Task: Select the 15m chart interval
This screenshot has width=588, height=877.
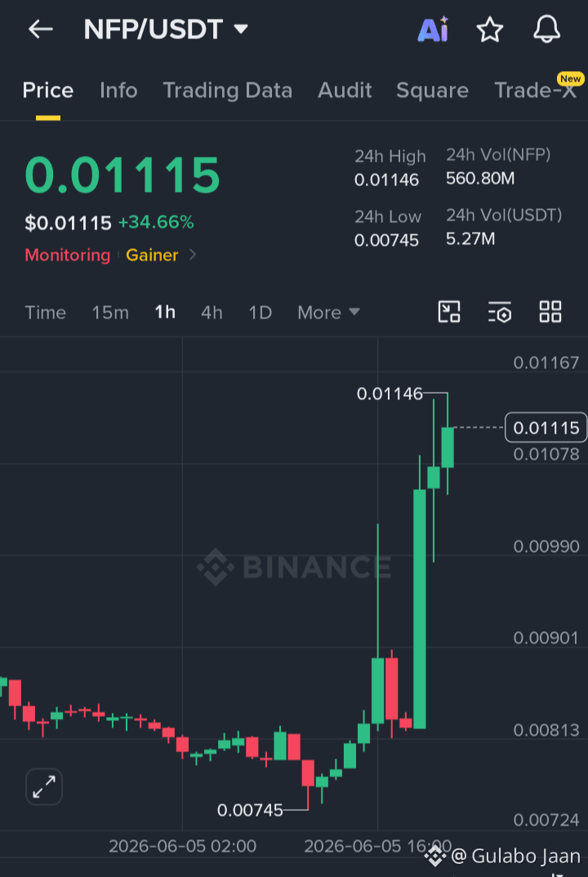Action: pyautogui.click(x=110, y=312)
